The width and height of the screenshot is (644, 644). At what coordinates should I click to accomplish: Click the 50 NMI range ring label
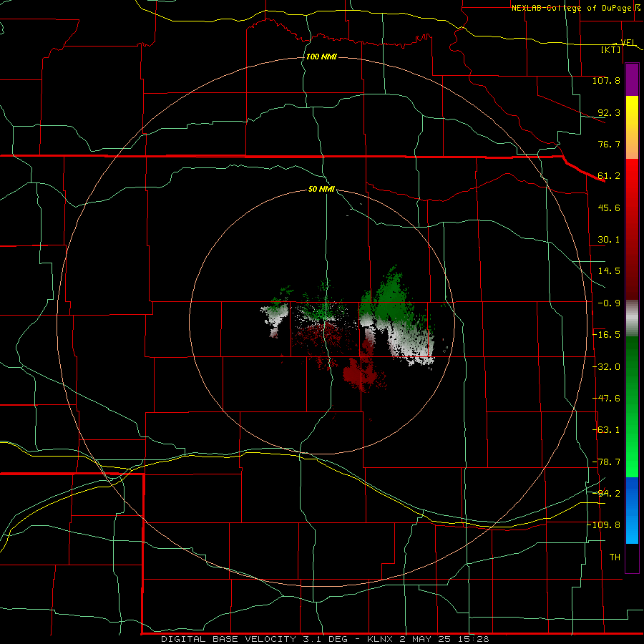tap(321, 189)
